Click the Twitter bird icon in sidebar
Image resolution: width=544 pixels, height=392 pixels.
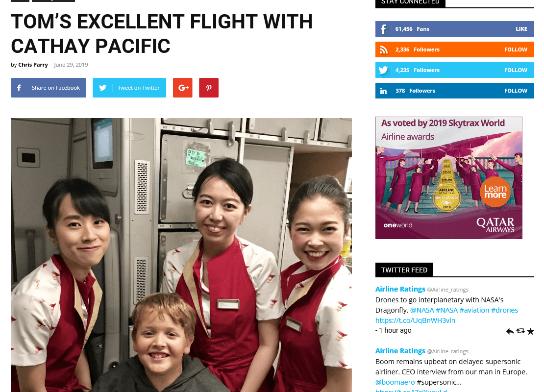(x=383, y=70)
